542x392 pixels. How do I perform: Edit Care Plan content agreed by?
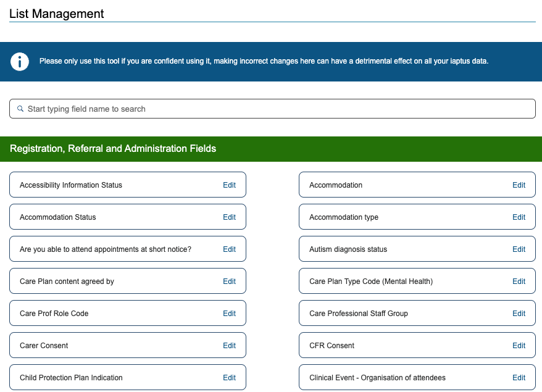(x=229, y=281)
